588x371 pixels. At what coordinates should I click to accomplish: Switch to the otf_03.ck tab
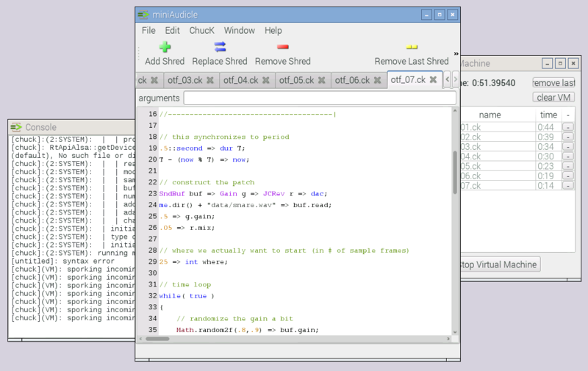(185, 80)
